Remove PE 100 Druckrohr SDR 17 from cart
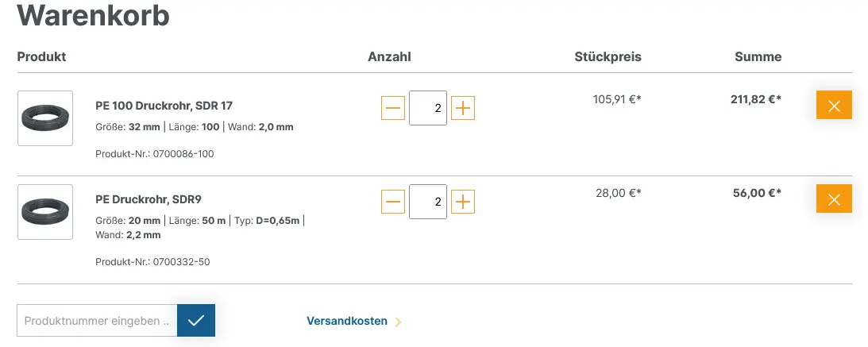This screenshot has height=347, width=868. coord(834,105)
